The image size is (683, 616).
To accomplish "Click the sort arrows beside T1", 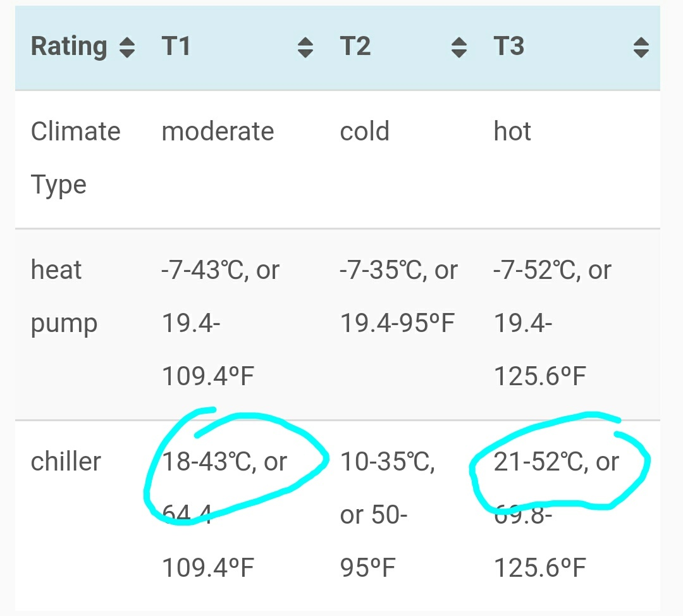I will click(x=305, y=47).
